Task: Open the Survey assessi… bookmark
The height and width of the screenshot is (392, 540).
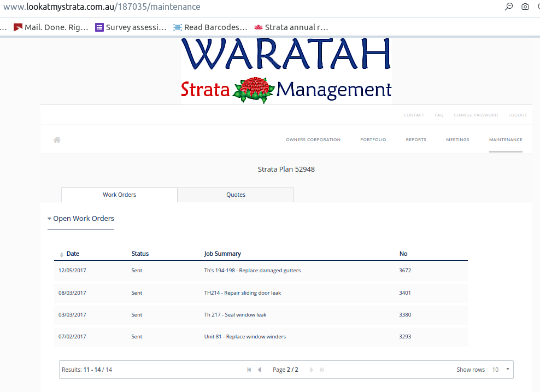Action: 131,27
